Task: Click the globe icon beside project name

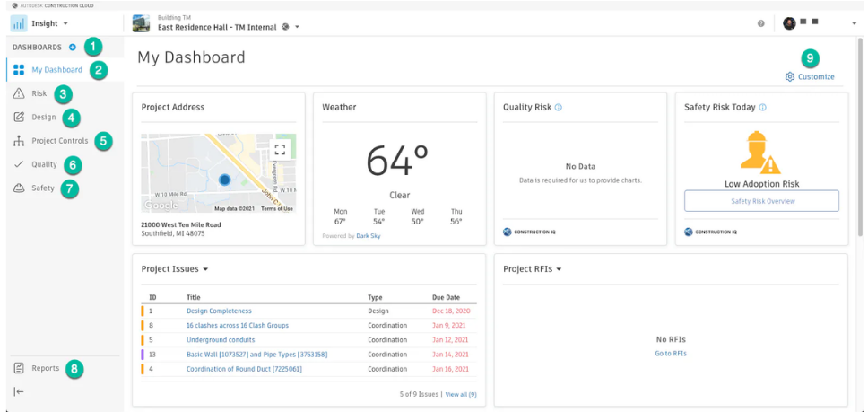Action: (x=285, y=27)
